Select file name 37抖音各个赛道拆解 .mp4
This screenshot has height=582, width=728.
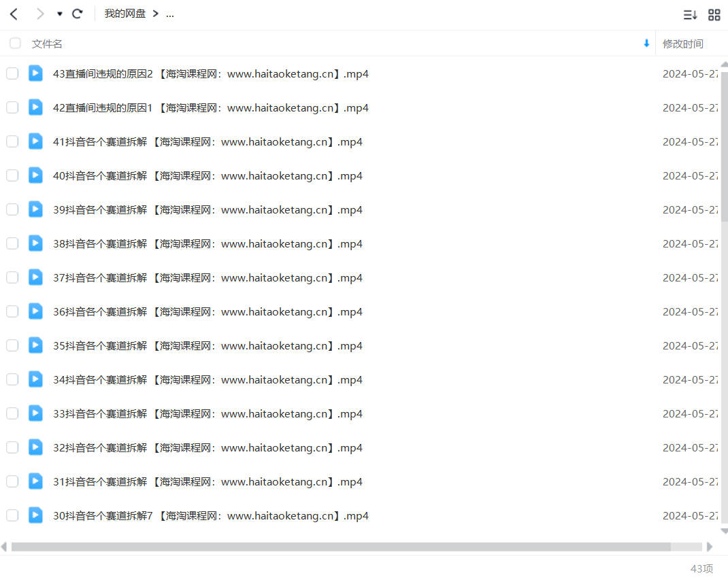pos(208,277)
